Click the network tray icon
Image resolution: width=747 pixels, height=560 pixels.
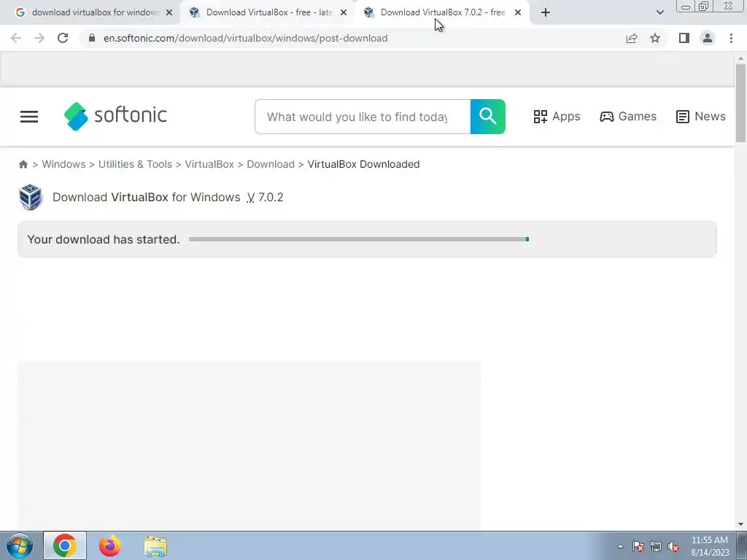pyautogui.click(x=656, y=547)
